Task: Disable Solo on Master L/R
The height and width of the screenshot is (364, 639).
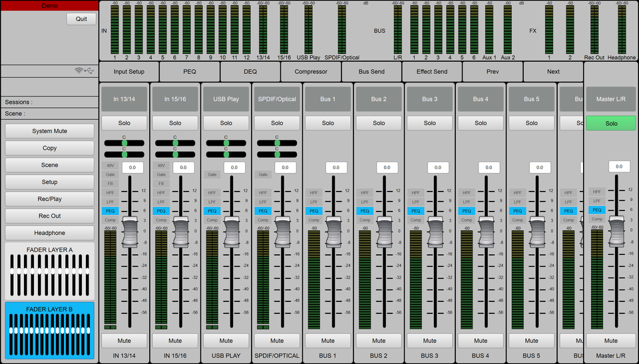Action: 611,123
